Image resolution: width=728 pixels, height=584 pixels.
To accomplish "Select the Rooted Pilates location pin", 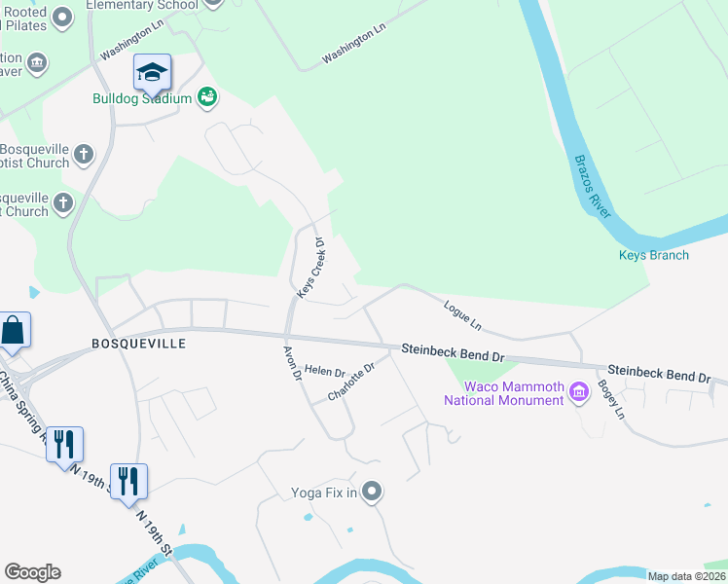I will [x=62, y=18].
